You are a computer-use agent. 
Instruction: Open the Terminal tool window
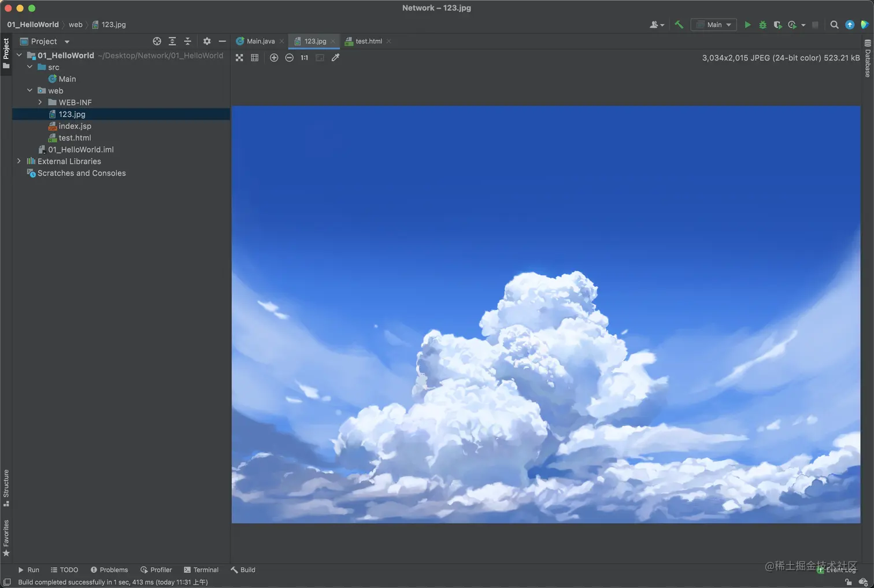201,570
